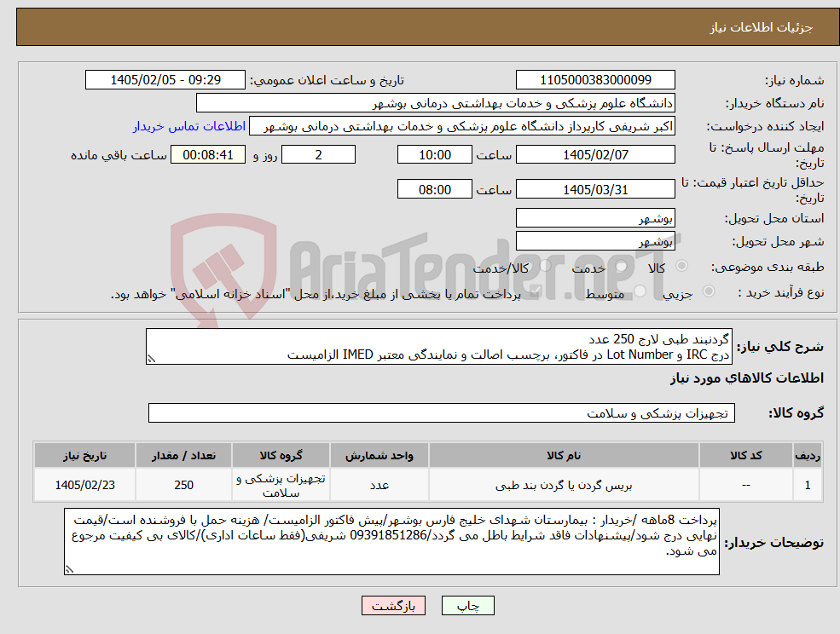Click the buyer notes text area
The image size is (840, 634).
(x=391, y=541)
